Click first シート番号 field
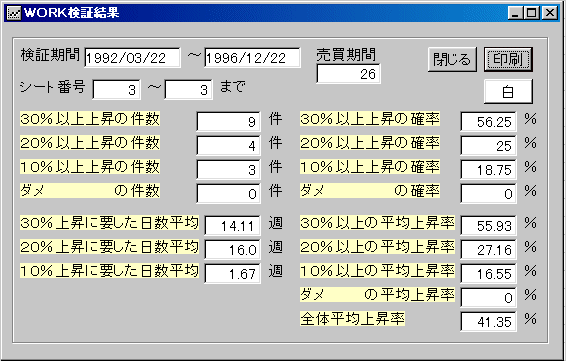 pyautogui.click(x=117, y=90)
